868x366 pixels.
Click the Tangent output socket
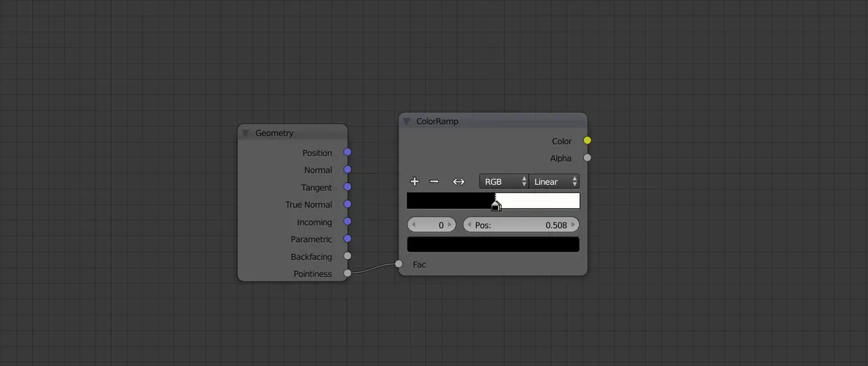pos(347,187)
